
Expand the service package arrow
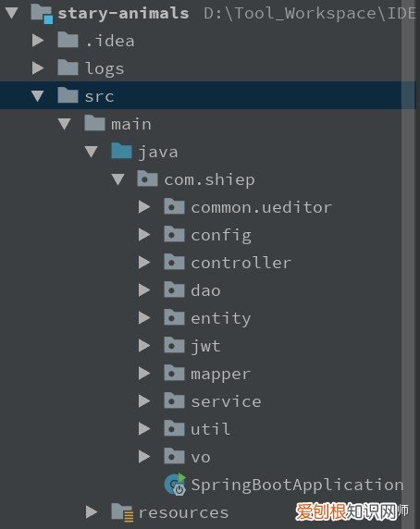click(144, 400)
